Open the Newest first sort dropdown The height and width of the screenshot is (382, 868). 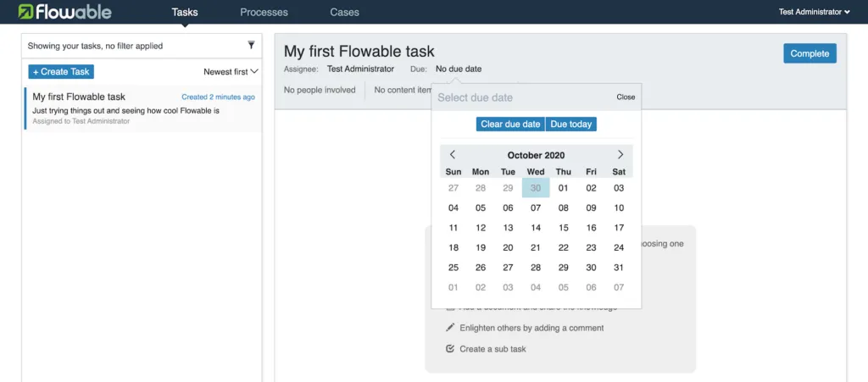231,72
